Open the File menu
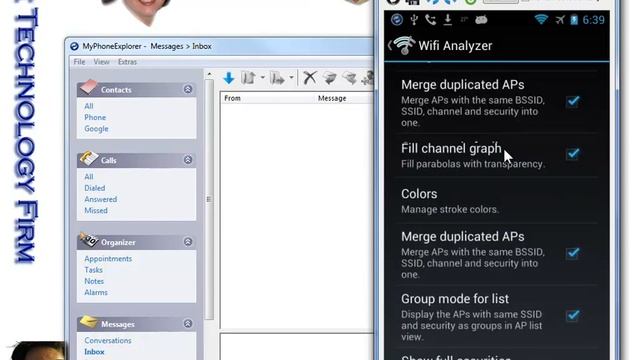 coord(79,62)
